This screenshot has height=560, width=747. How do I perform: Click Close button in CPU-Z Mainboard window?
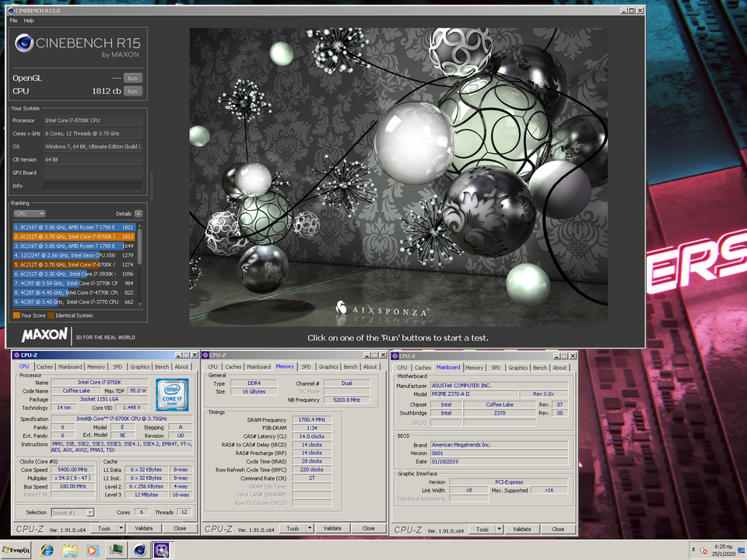click(559, 529)
